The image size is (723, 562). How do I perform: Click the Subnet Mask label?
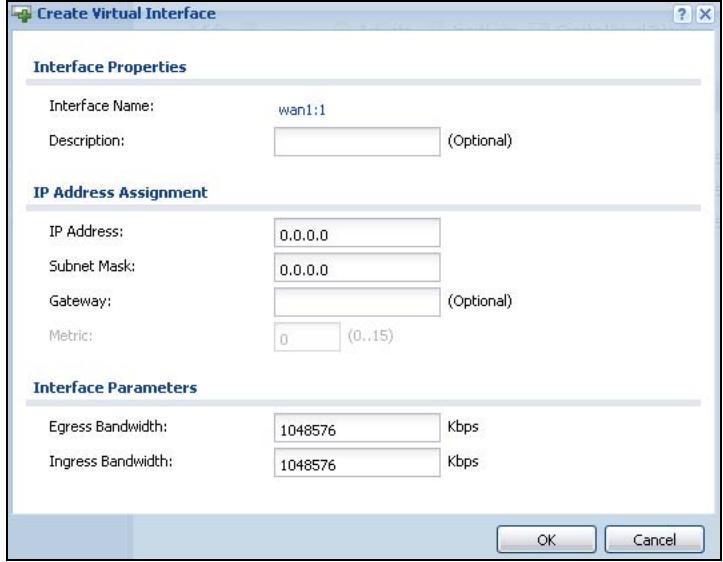92,266
